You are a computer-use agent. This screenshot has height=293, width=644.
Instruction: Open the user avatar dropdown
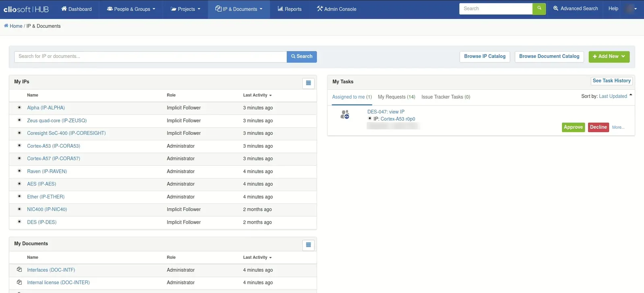632,8
